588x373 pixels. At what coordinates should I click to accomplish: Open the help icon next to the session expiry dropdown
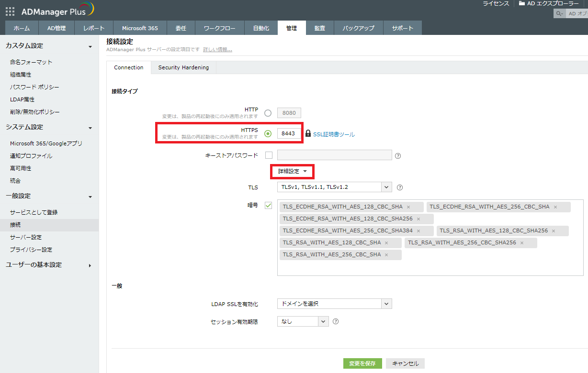tap(335, 321)
